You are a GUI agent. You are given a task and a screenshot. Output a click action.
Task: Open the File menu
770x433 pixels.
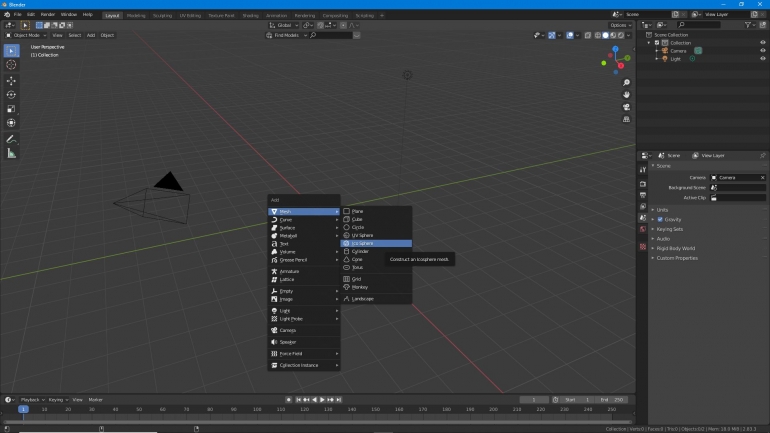(18, 15)
